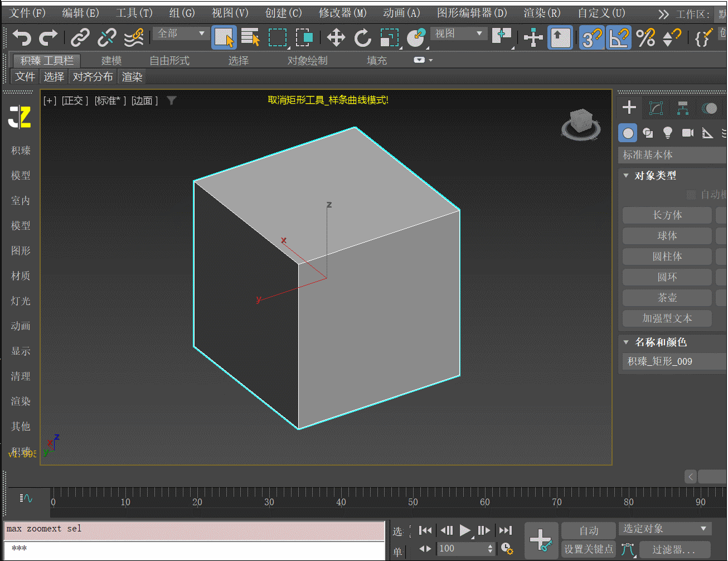Click the viewport [+] menu label
The height and width of the screenshot is (561, 728).
[50, 100]
